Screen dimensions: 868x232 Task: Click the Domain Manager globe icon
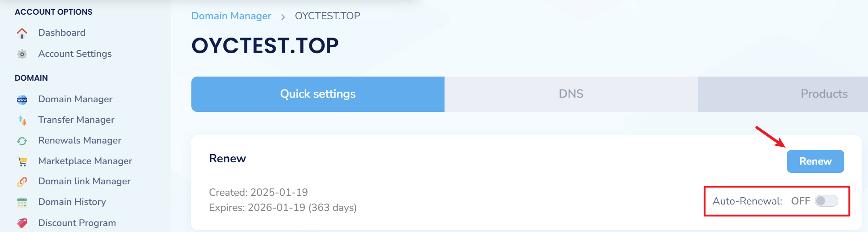click(x=22, y=99)
